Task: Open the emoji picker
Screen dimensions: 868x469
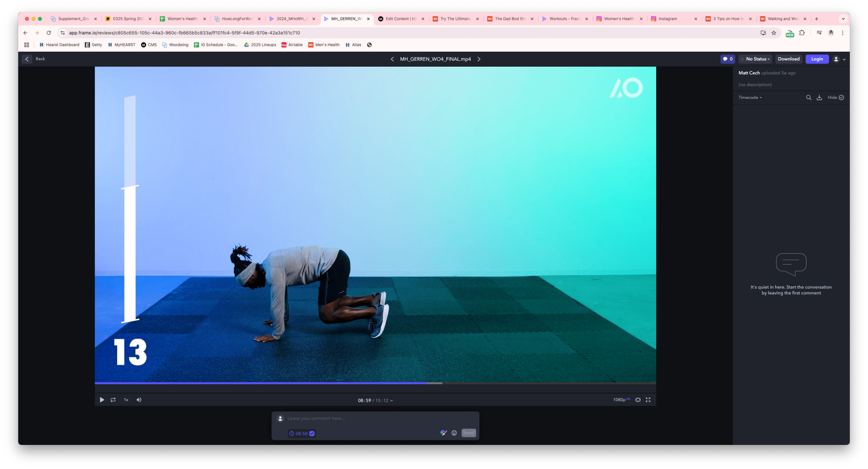Action: pos(454,433)
